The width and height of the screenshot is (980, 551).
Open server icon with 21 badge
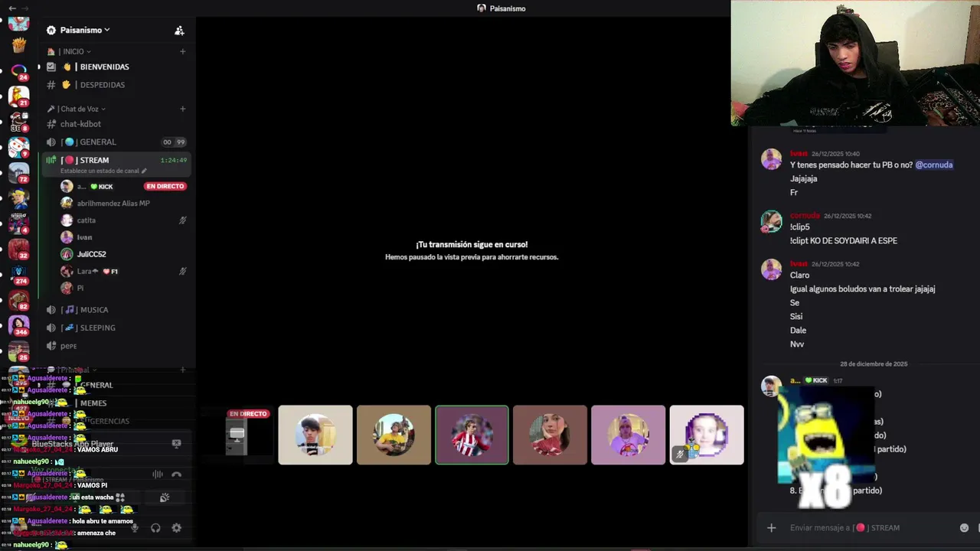pos(18,96)
